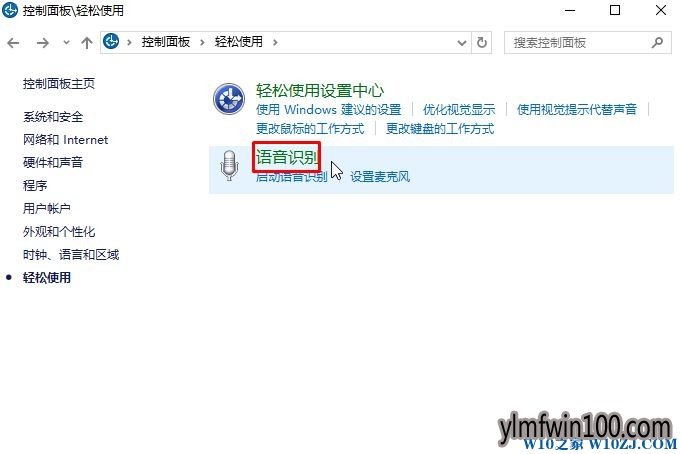Open 系统和安全 in the sidebar
Viewport: 682px width, 454px height.
click(x=53, y=117)
